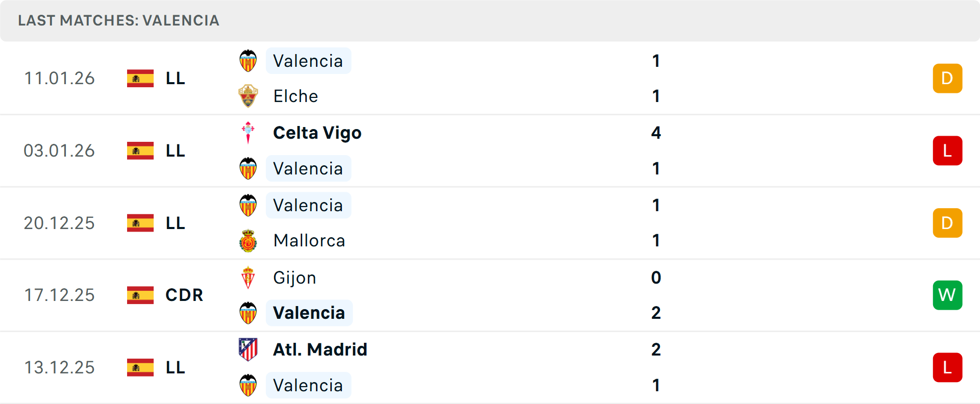
Task: Click the L badge for Atl. Madrid match
Action: click(x=947, y=367)
